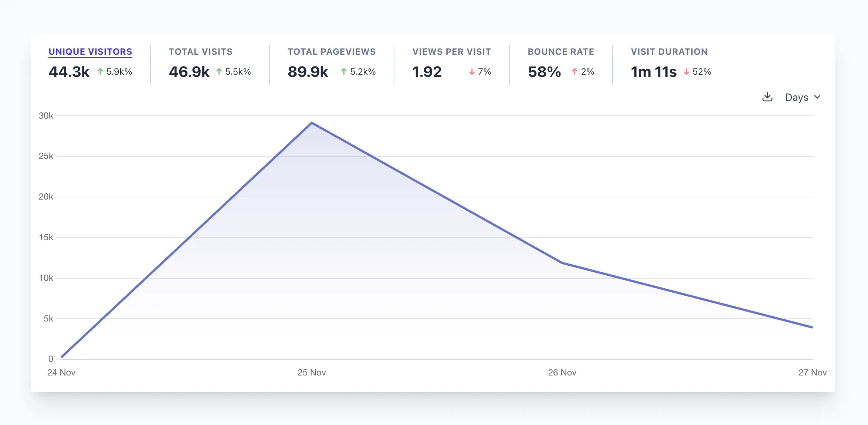Click the 15k y-axis label

pos(46,237)
